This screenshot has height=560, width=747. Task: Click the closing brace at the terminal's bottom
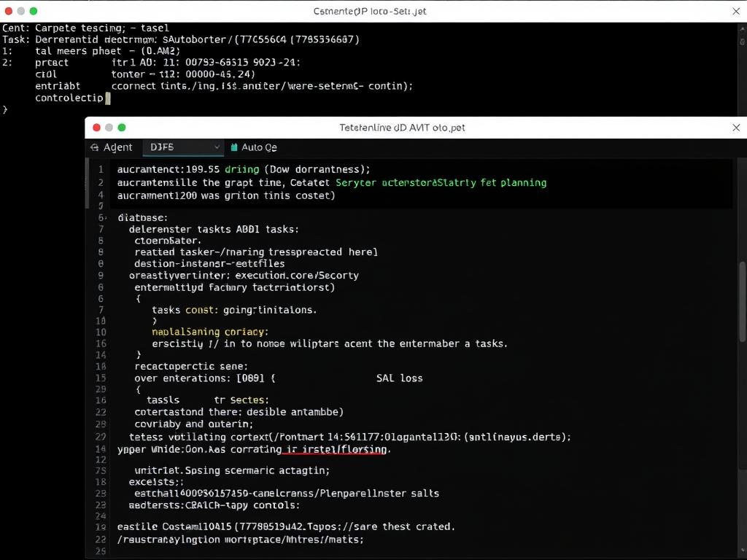(5, 109)
